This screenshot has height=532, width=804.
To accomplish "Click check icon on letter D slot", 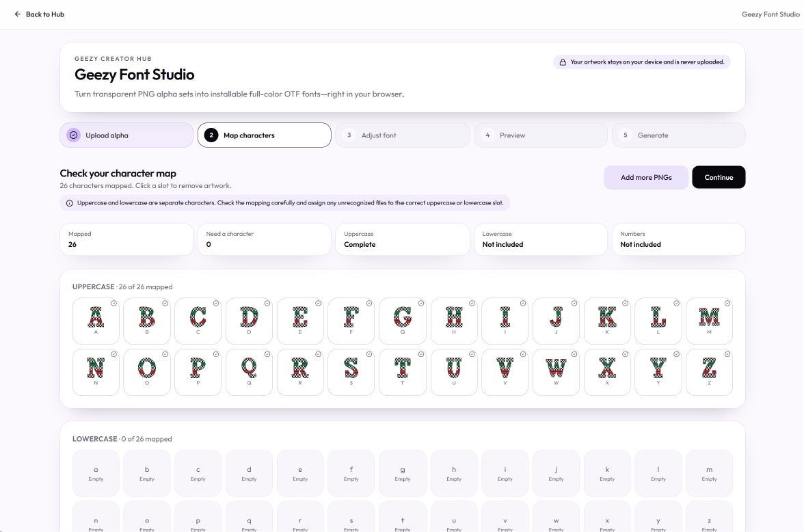I will click(267, 303).
